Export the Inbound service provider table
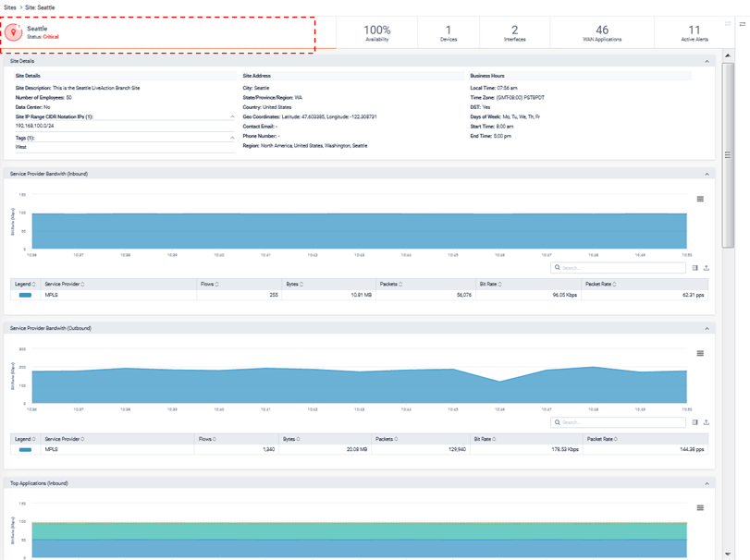 [707, 268]
